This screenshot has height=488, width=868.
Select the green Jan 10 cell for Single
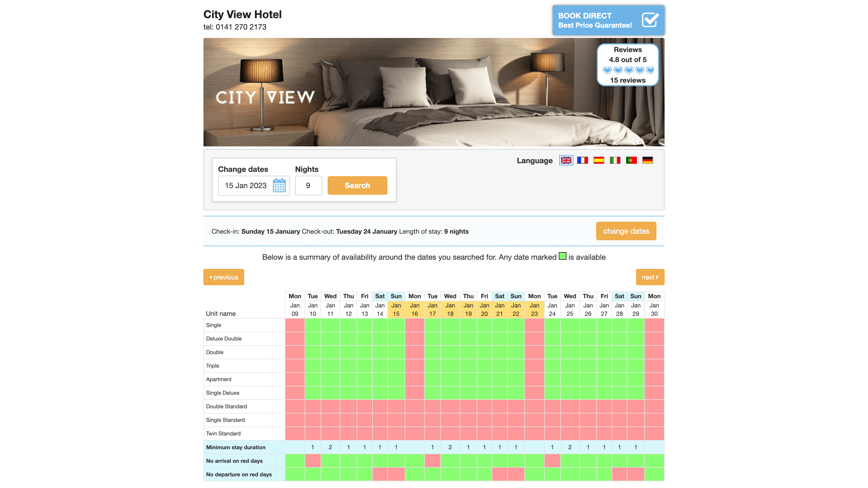[x=312, y=325]
